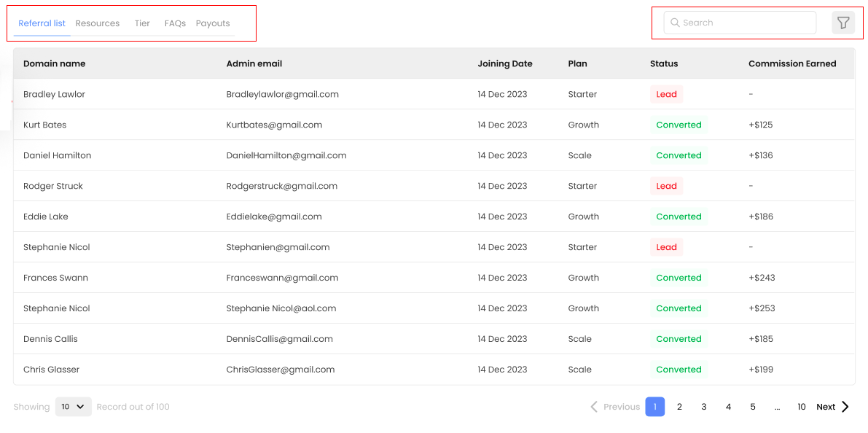The width and height of the screenshot is (868, 433).
Task: Click the Commission Earned column header
Action: coord(791,63)
